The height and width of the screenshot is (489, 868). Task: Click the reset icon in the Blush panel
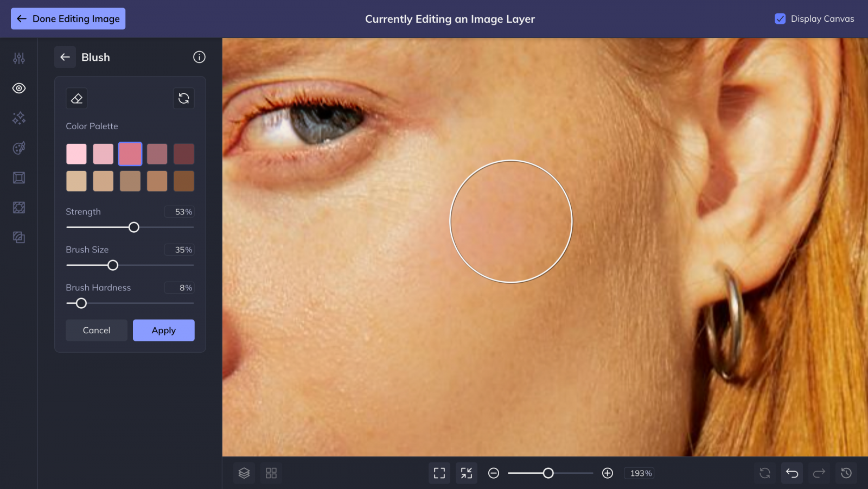coord(183,98)
